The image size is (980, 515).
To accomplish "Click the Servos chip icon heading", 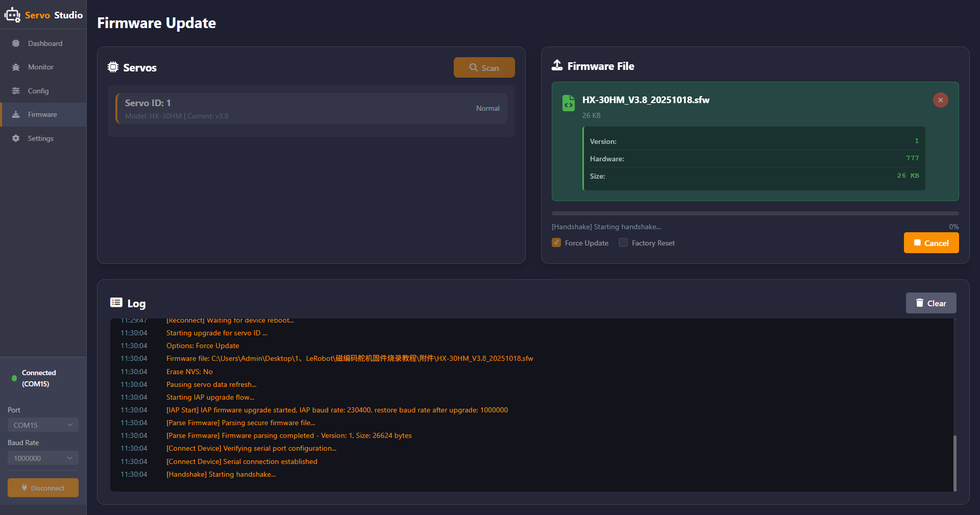I will [113, 67].
